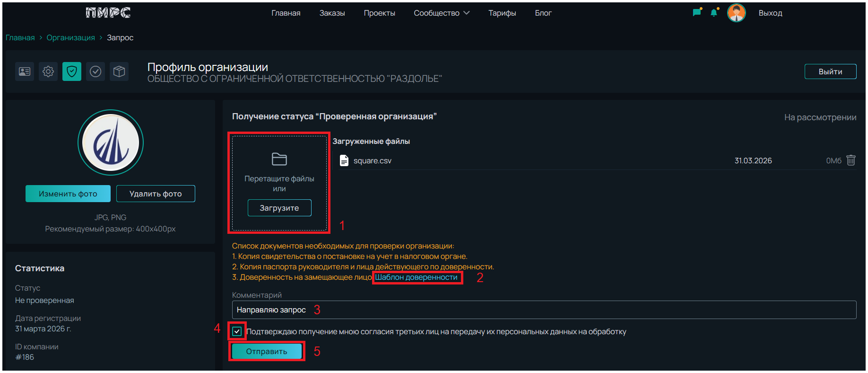Open the organization card profile icon

[24, 71]
